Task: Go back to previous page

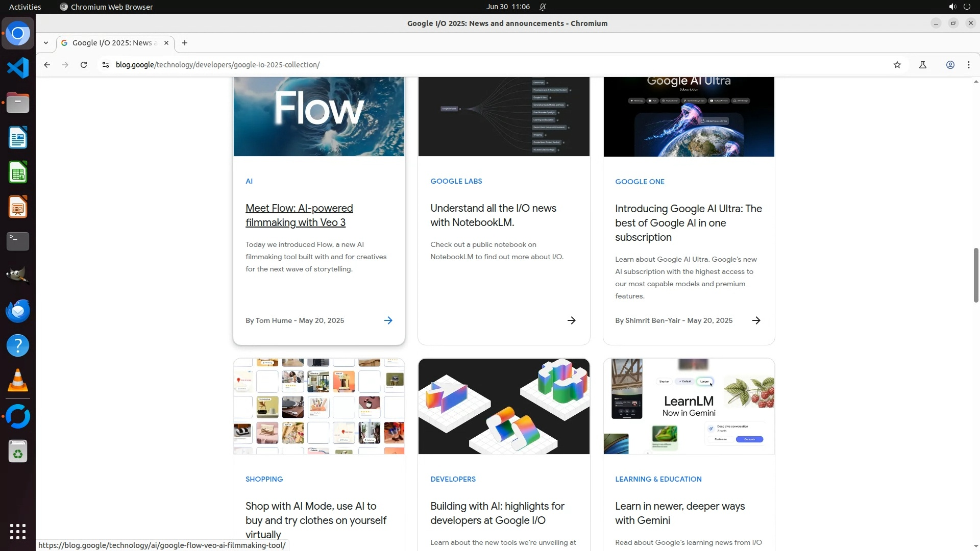Action: click(x=47, y=65)
